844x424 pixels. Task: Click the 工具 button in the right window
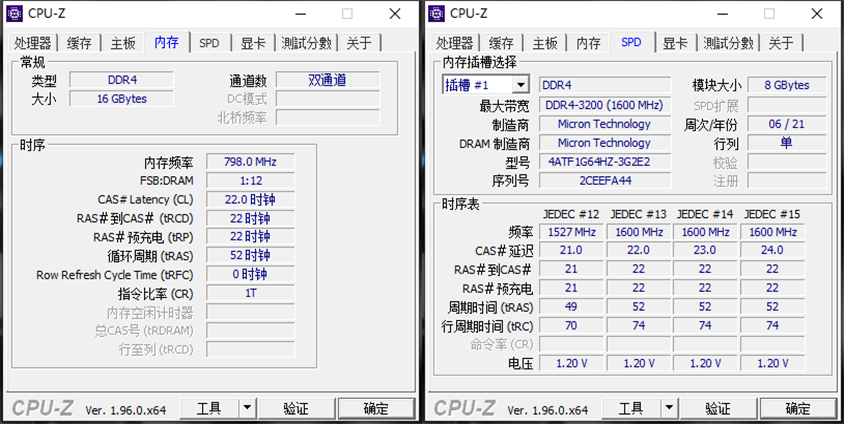pos(631,409)
